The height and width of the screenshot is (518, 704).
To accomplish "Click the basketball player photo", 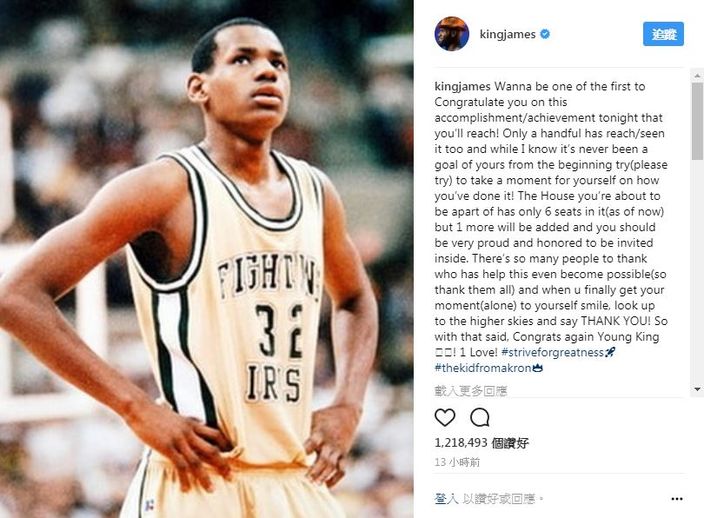I will (x=207, y=259).
